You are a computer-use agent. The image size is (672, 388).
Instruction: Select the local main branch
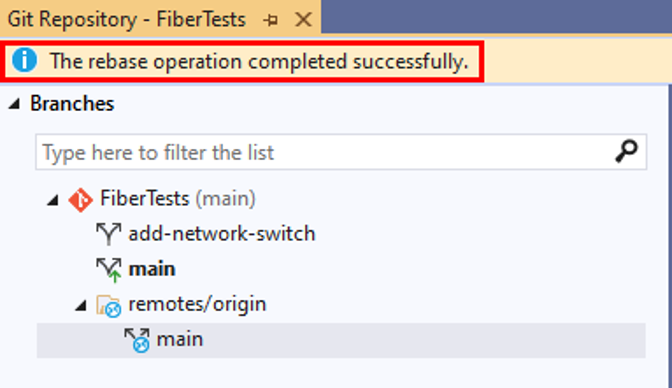[x=152, y=270]
